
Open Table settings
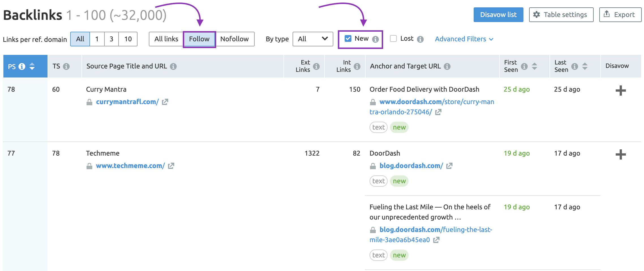[561, 15]
